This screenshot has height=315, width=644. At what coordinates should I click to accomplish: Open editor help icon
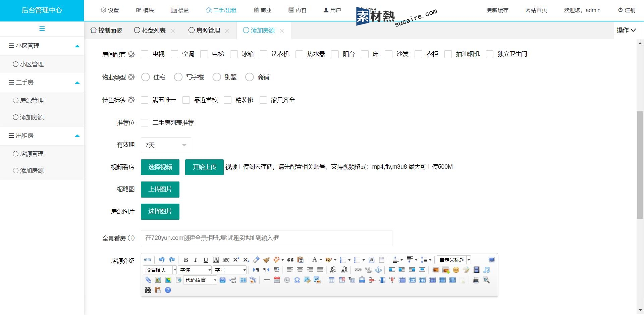tap(168, 290)
